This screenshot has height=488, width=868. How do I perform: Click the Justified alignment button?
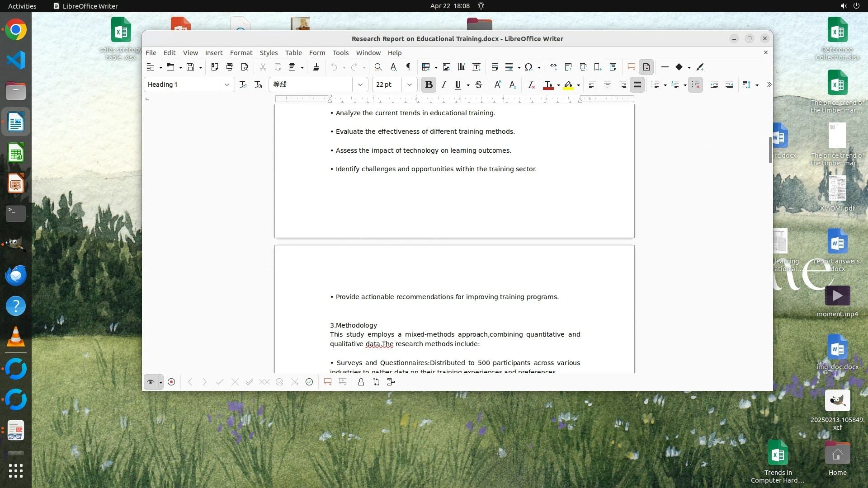637,84
